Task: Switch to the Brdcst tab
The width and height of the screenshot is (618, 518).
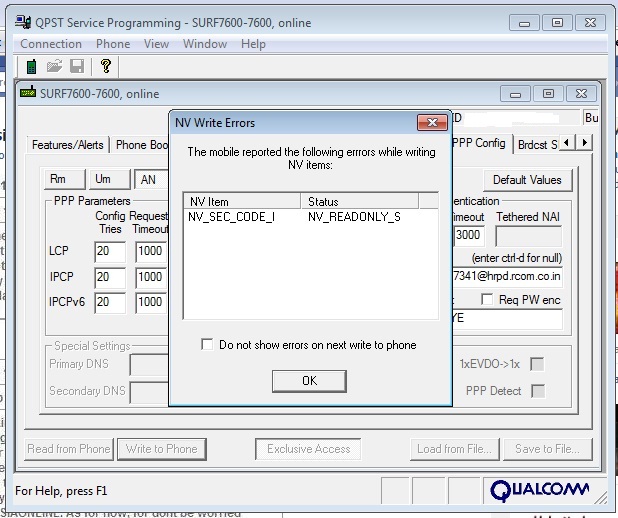Action: [537, 145]
